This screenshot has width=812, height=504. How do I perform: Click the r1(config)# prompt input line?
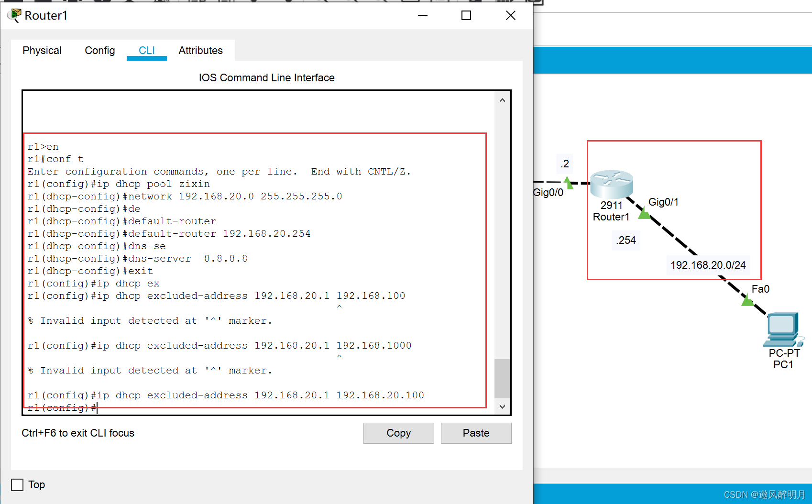tap(63, 408)
